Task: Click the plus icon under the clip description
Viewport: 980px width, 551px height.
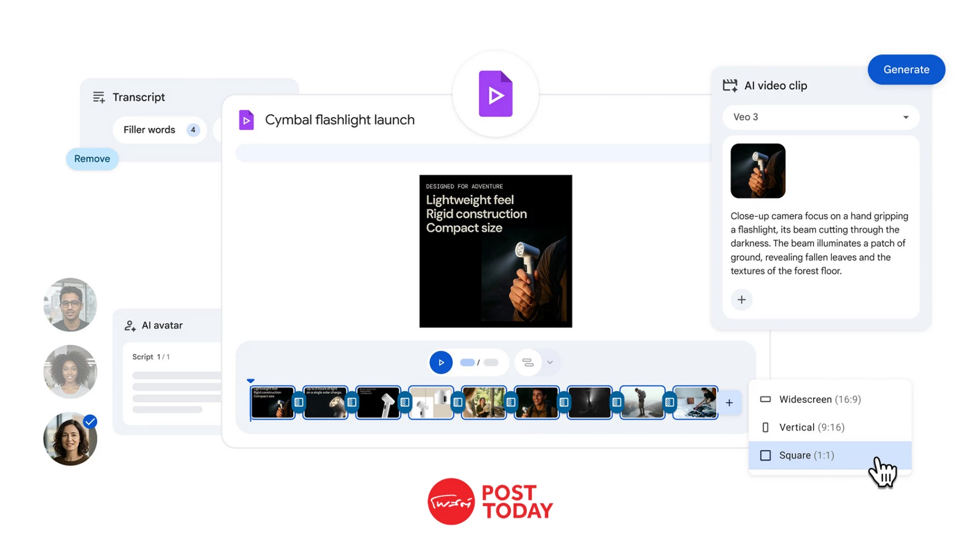Action: pyautogui.click(x=741, y=300)
